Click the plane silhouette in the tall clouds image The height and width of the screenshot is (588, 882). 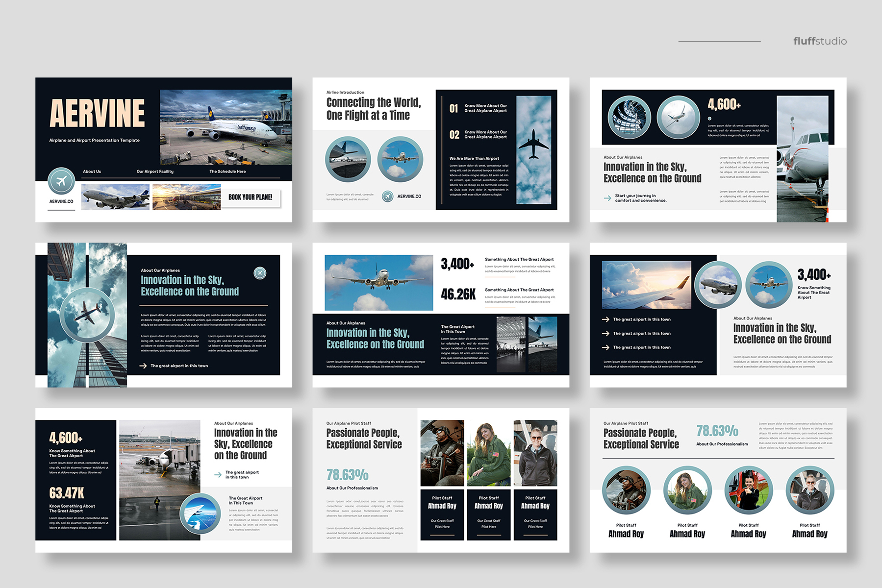(x=533, y=144)
